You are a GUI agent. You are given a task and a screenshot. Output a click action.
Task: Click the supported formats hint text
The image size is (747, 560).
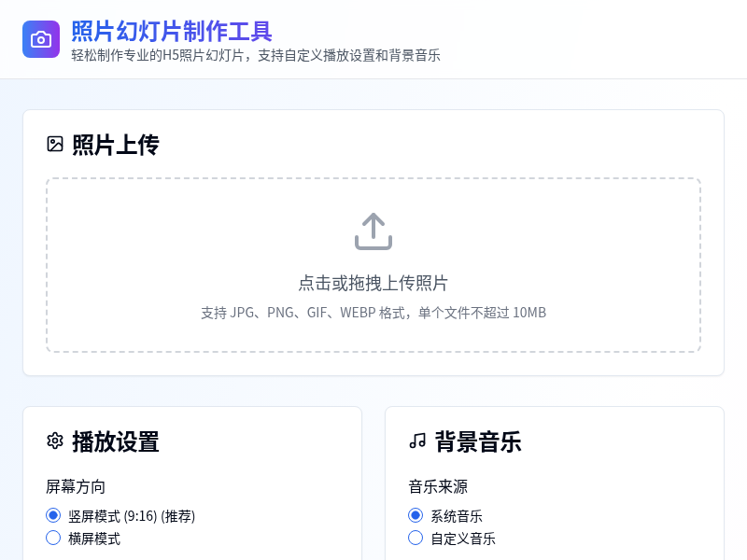click(373, 313)
